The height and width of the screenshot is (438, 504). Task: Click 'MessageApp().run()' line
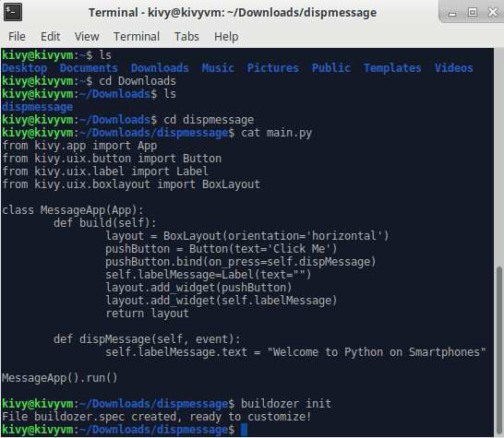pos(60,378)
